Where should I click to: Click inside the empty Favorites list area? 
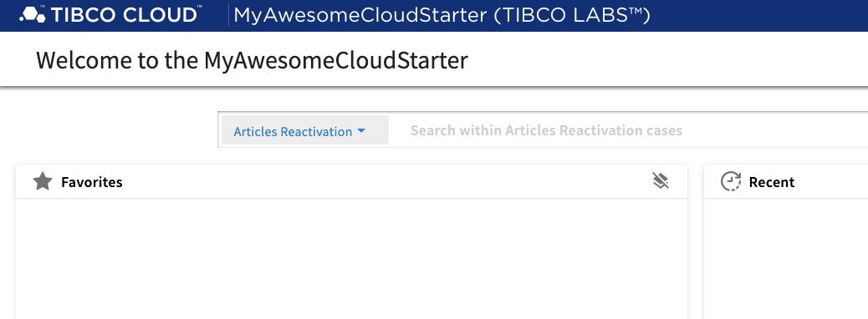pos(351,259)
